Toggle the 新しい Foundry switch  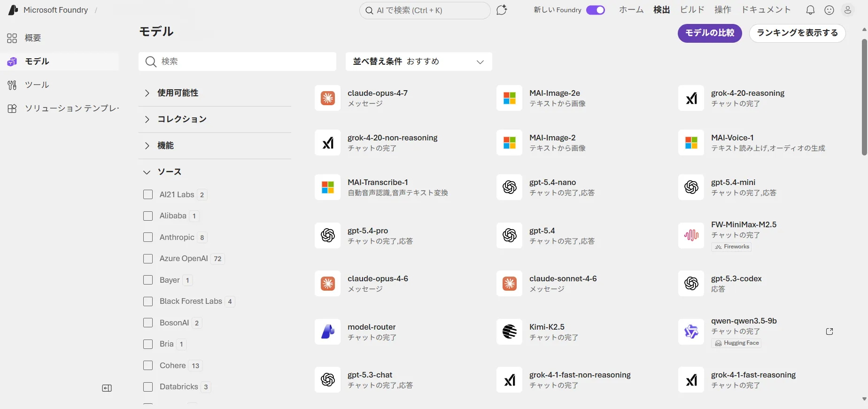click(x=596, y=10)
